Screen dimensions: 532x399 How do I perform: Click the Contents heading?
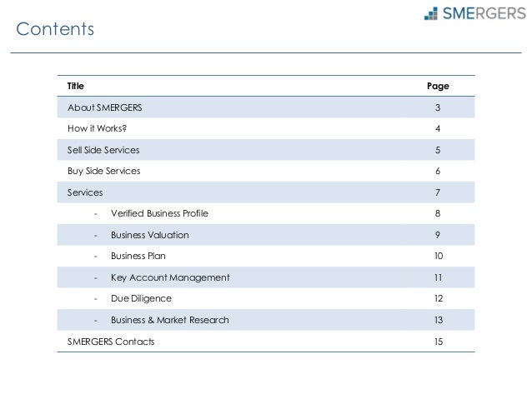tap(55, 29)
